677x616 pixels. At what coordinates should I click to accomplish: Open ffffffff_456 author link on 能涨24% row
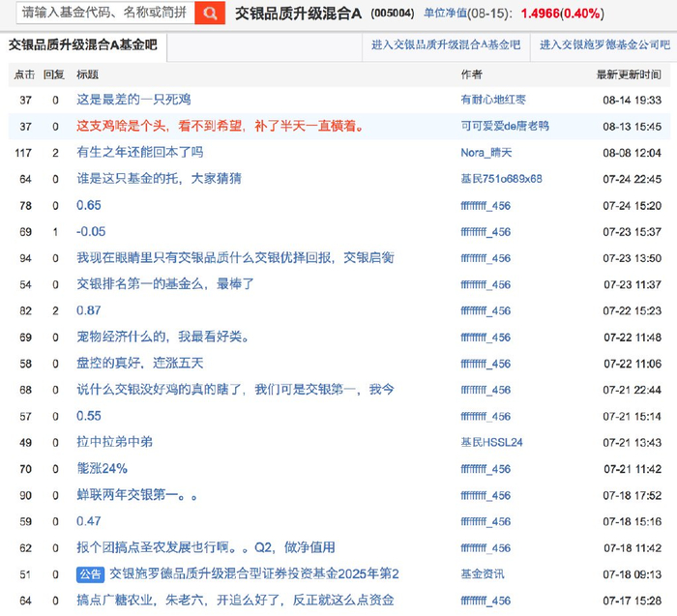coord(486,469)
